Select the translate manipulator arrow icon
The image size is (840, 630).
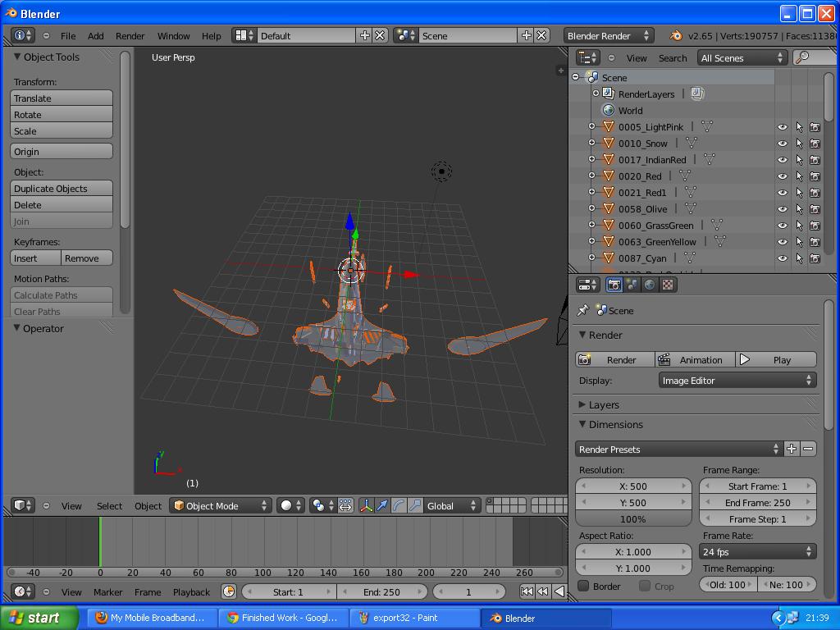tap(382, 505)
